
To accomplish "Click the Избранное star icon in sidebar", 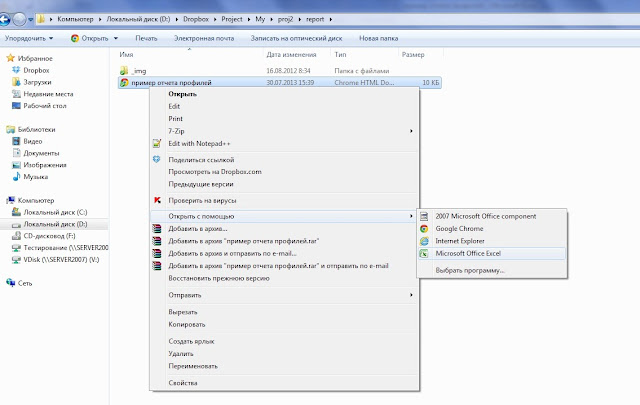I will coord(11,58).
